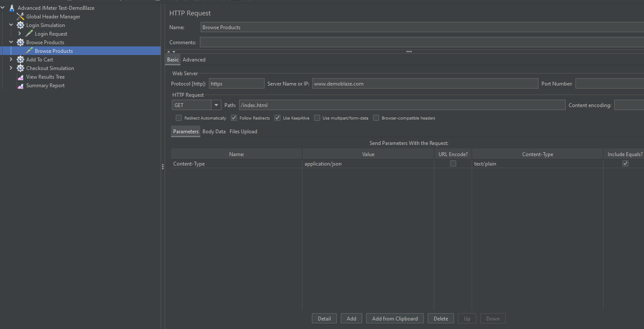Open the Files Upload tab

click(243, 131)
